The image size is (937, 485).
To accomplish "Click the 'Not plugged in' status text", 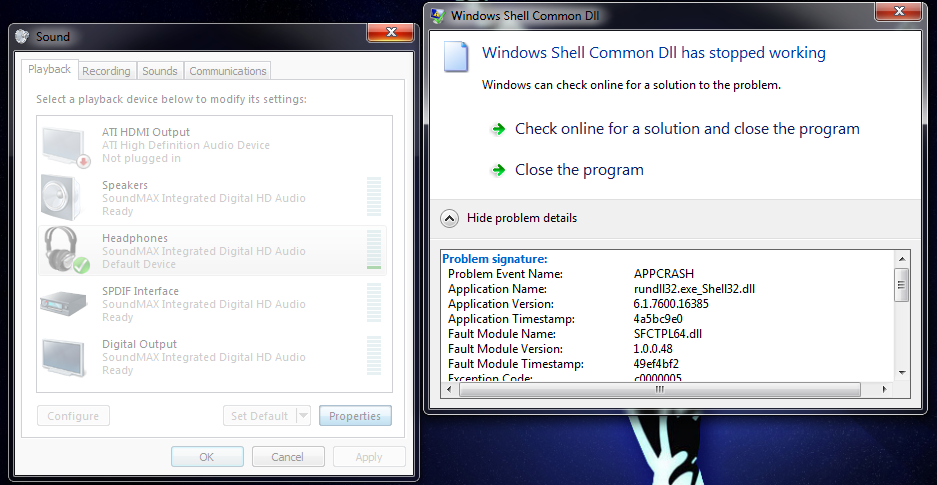I will tap(141, 158).
